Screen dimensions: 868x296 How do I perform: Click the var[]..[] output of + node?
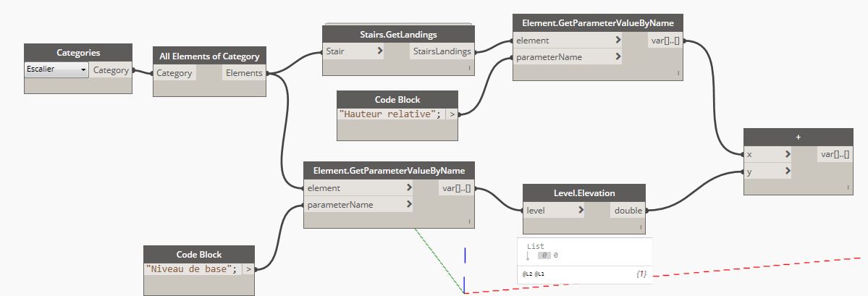tap(835, 154)
